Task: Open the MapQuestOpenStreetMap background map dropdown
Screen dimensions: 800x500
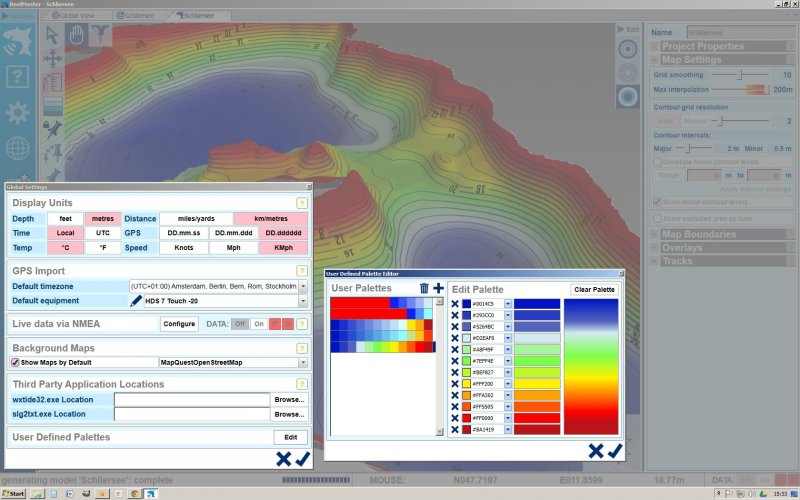Action: [x=302, y=362]
